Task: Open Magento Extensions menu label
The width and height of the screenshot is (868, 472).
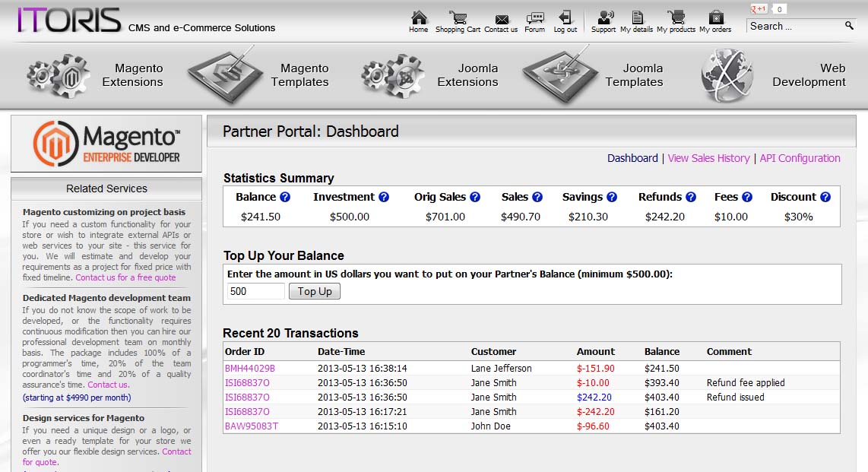Action: pyautogui.click(x=133, y=75)
